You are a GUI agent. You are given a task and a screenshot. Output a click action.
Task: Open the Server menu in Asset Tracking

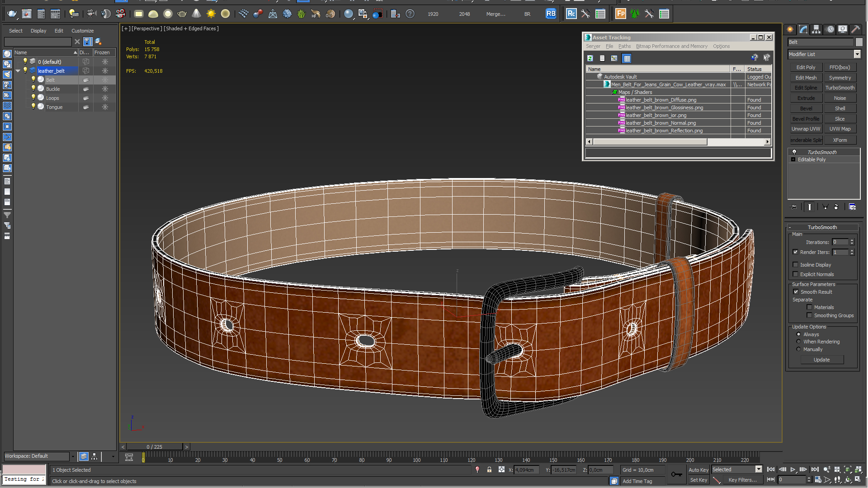(x=593, y=46)
